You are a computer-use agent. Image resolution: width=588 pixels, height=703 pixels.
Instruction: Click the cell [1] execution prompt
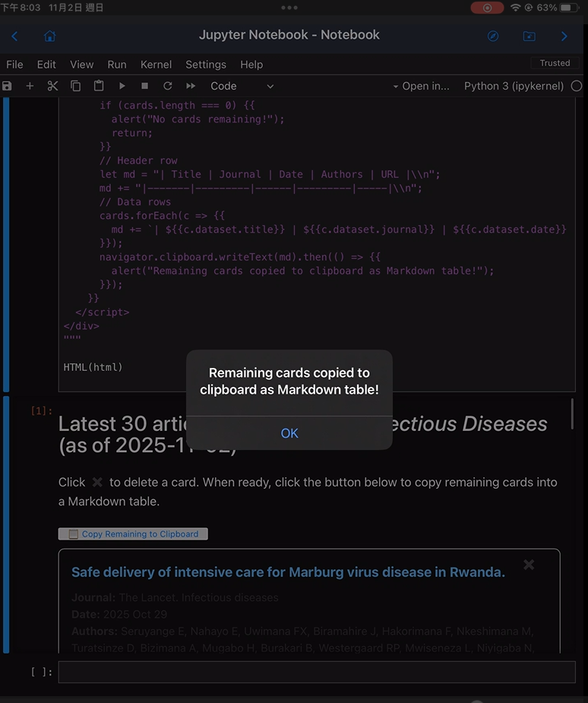42,410
